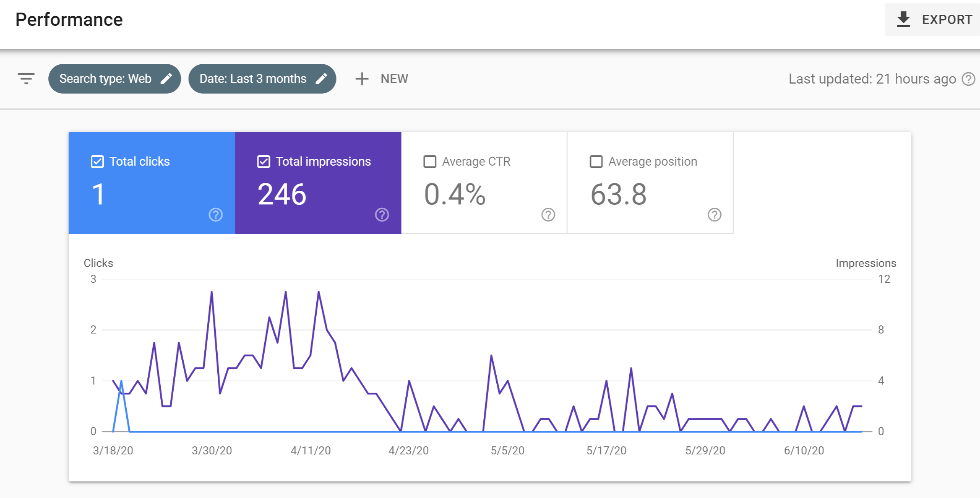980x498 pixels.
Task: Uncheck the Total clicks checkbox
Action: coord(98,162)
